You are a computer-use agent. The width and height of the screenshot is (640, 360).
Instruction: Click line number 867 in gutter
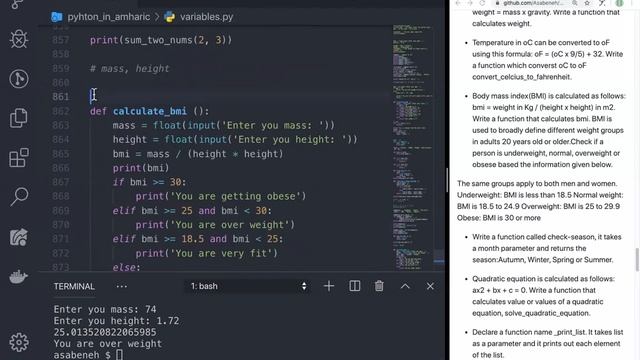(x=60, y=182)
